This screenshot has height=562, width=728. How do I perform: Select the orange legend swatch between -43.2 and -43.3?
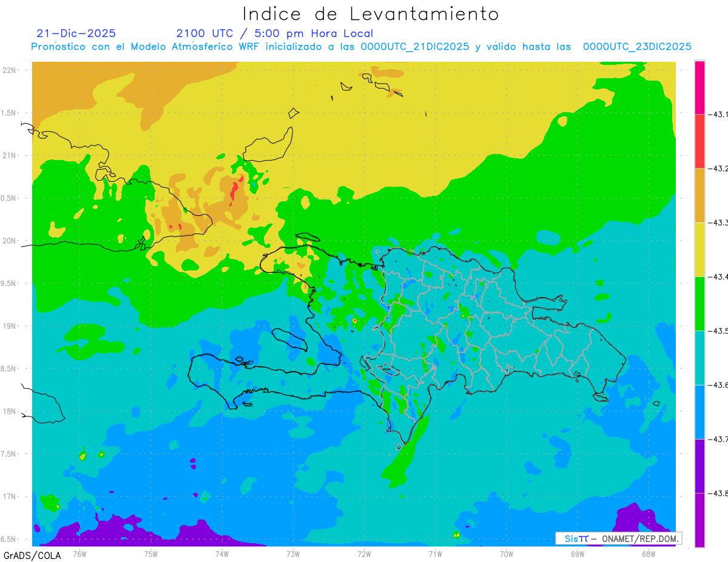(699, 195)
